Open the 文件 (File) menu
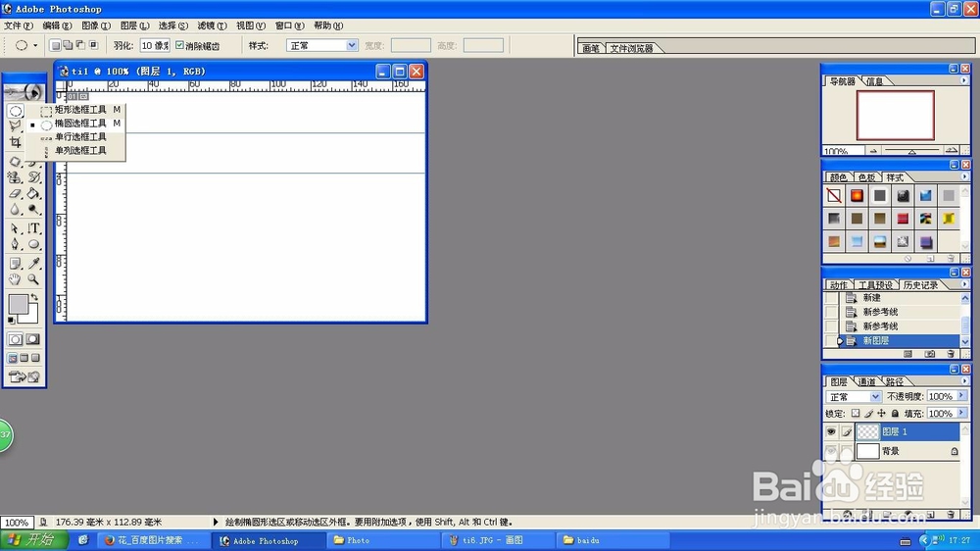The width and height of the screenshot is (980, 551). pos(18,25)
